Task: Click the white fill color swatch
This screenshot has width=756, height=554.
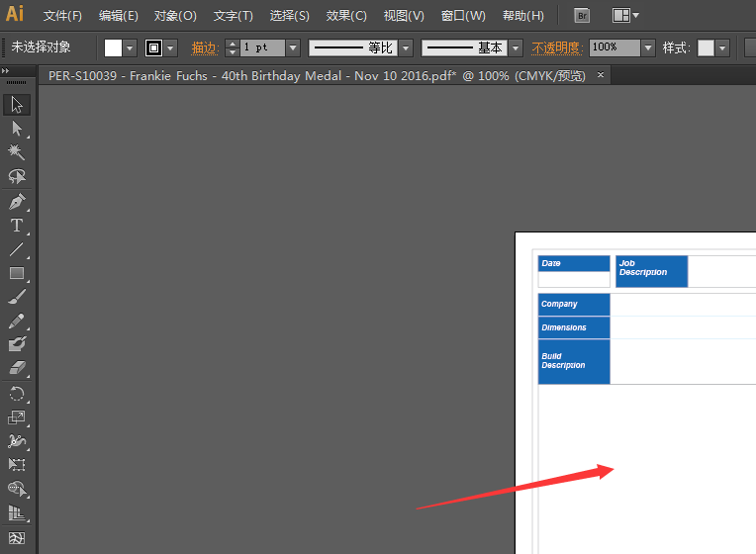Action: click(114, 48)
